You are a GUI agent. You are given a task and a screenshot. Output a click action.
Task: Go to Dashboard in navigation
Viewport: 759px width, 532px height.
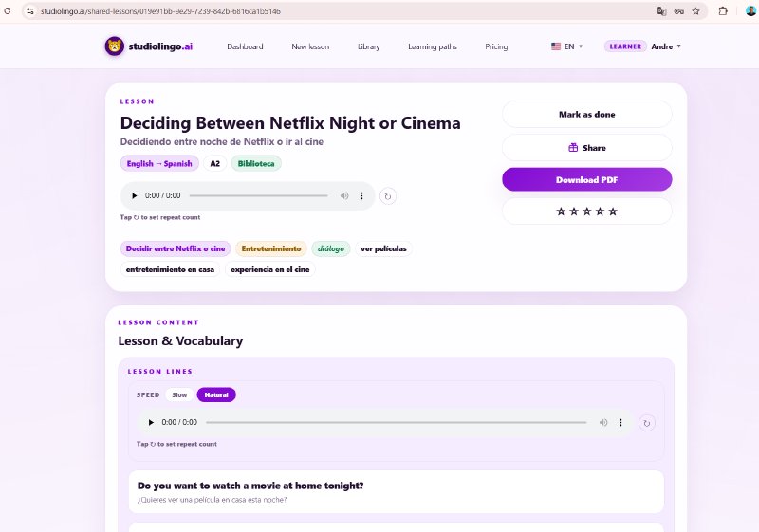point(245,46)
